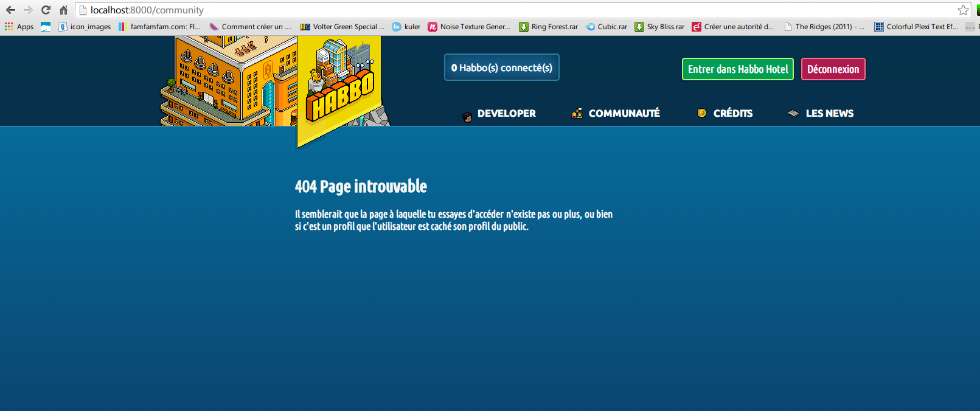
Task: Click the Habbo hotel building image
Action: click(x=228, y=81)
